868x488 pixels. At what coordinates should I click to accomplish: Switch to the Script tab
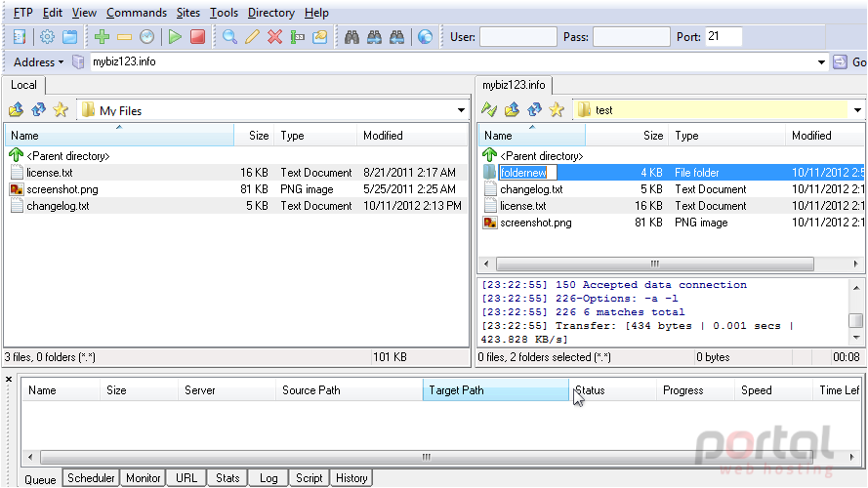(x=309, y=478)
